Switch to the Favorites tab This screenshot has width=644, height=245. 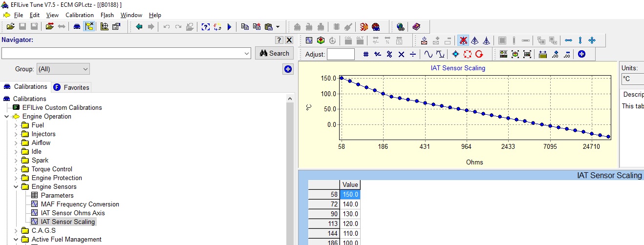72,87
